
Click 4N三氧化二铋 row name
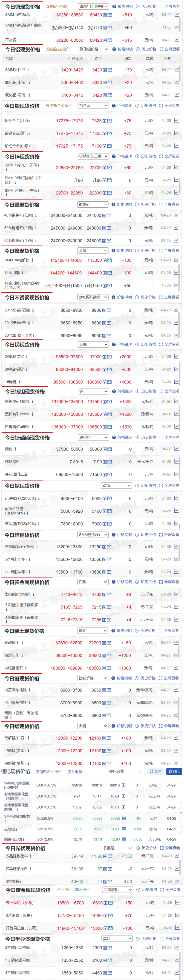(17, 474)
